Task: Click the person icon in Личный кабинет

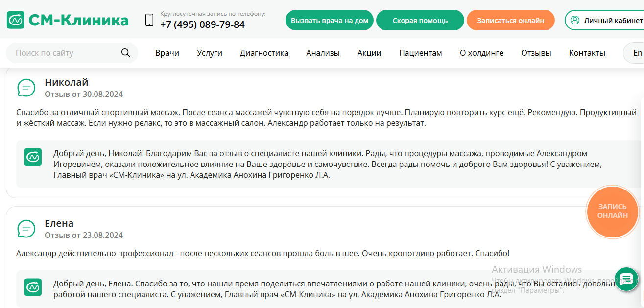Action: 574,20
